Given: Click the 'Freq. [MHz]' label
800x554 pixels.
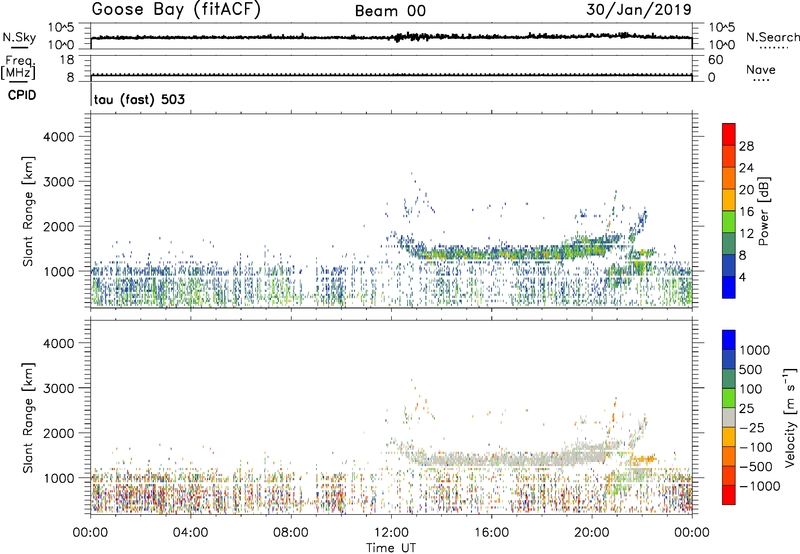Looking at the screenshot, I should coord(18,68).
